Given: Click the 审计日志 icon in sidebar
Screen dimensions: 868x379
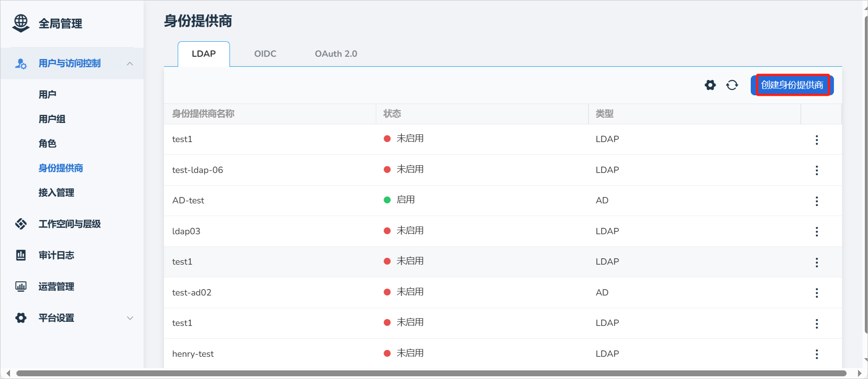Looking at the screenshot, I should (x=21, y=255).
